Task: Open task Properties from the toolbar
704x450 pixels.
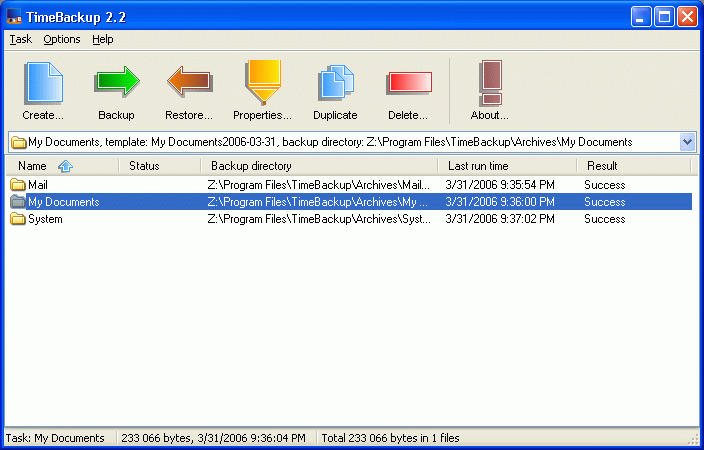Action: pos(263,82)
